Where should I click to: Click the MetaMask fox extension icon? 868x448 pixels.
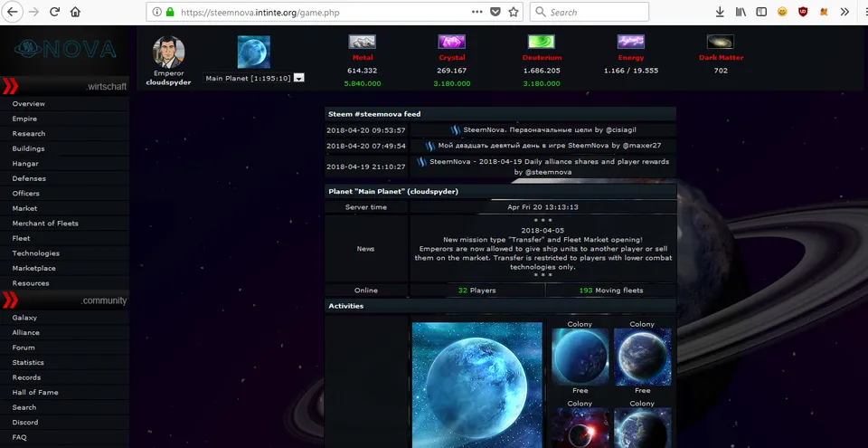(824, 12)
